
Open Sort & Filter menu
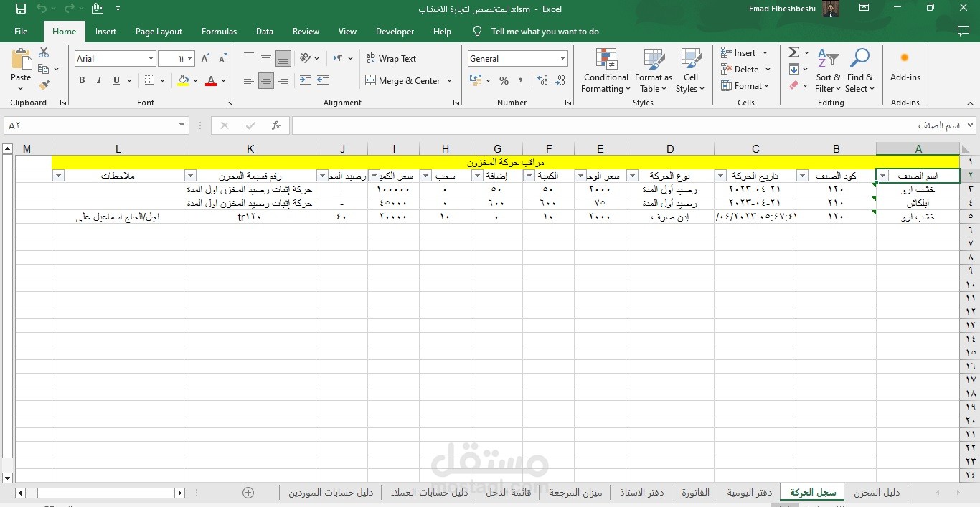pos(828,70)
